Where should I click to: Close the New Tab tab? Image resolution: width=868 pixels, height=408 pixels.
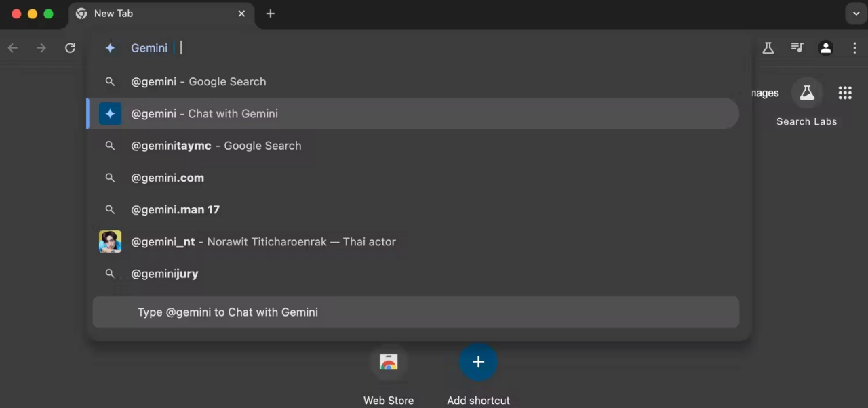[x=241, y=14]
